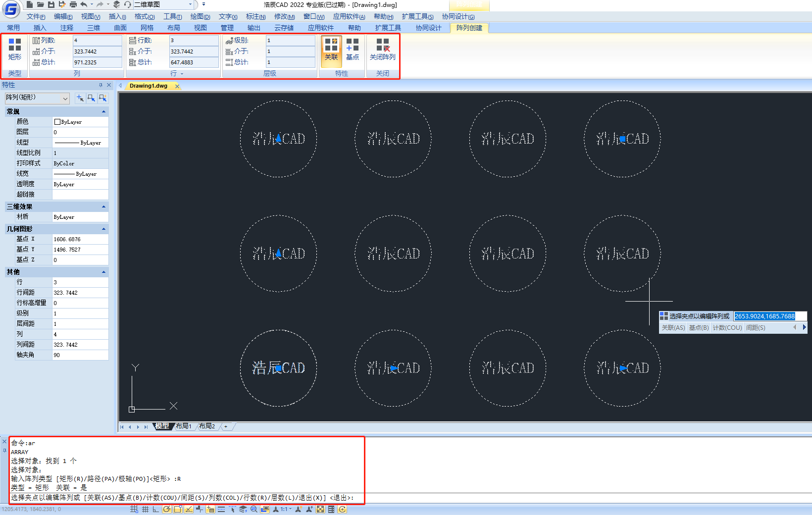Create a new file via toolbar icon
Viewport: 812px width, 515px height.
click(30, 4)
